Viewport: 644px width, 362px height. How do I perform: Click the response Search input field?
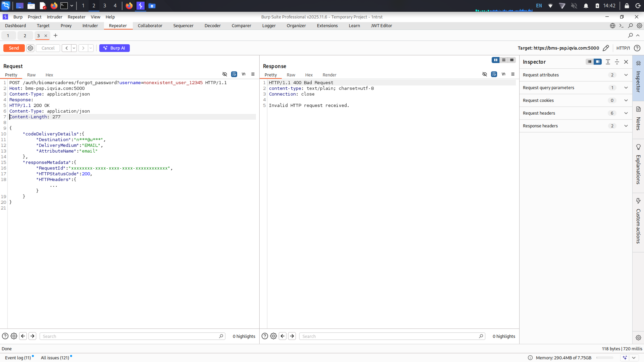click(x=389, y=336)
